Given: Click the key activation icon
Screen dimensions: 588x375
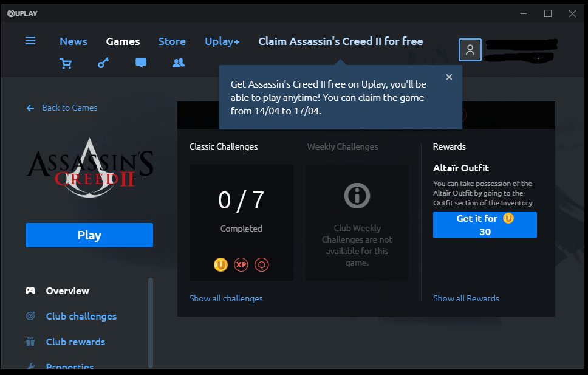Looking at the screenshot, I should pos(103,63).
